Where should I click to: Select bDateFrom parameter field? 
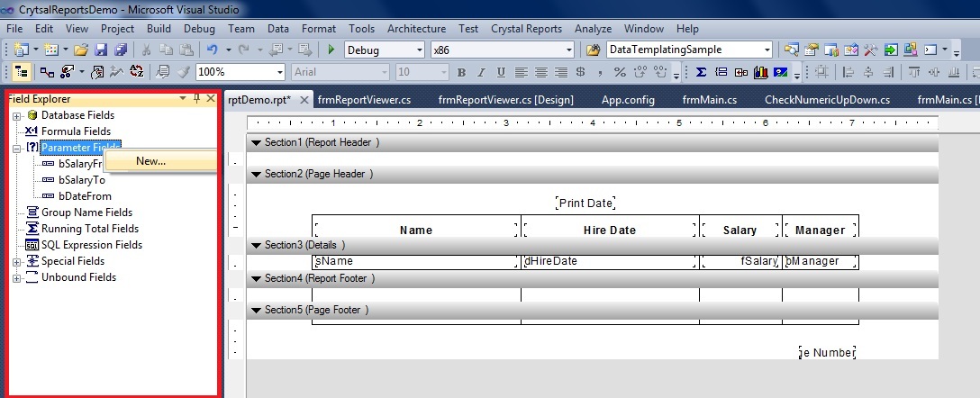[85, 196]
